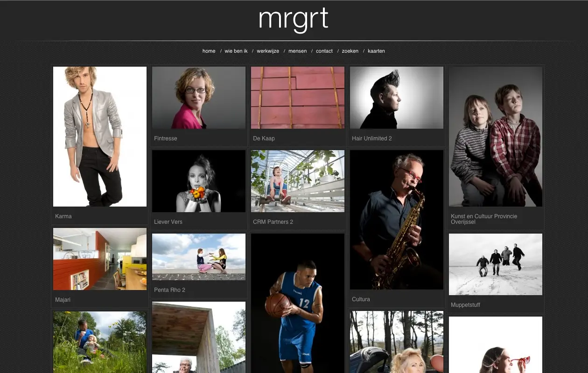
Task: Open the 'werkwijze' section
Action: [x=268, y=51]
